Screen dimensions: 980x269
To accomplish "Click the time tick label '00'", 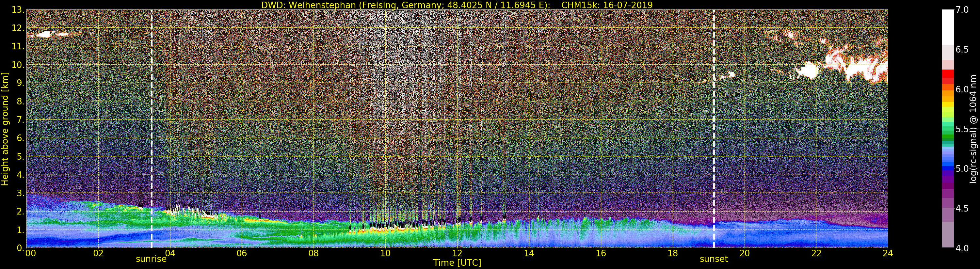I will point(30,253).
